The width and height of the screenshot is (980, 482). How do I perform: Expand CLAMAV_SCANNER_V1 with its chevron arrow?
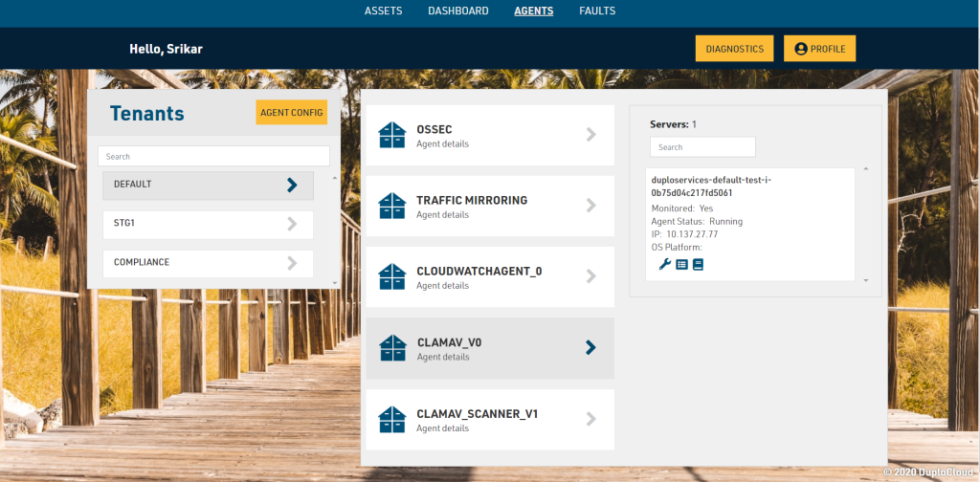coord(591,419)
